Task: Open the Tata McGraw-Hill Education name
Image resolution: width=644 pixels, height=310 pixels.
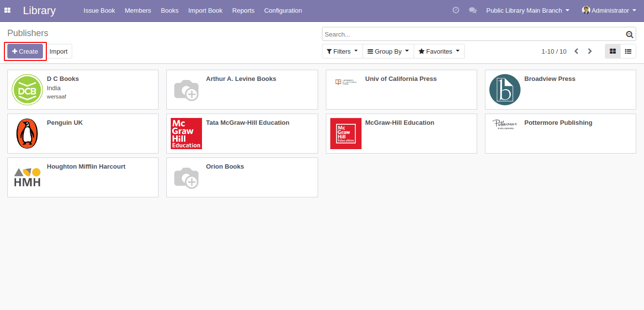Action: pos(248,123)
